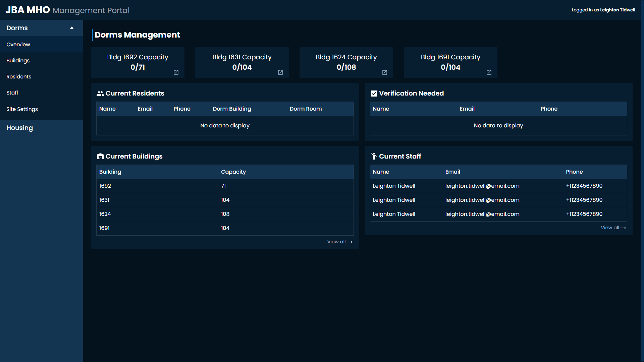Click Leighton Tidwell's email in the Current Staff table
The width and height of the screenshot is (644, 362).
482,186
